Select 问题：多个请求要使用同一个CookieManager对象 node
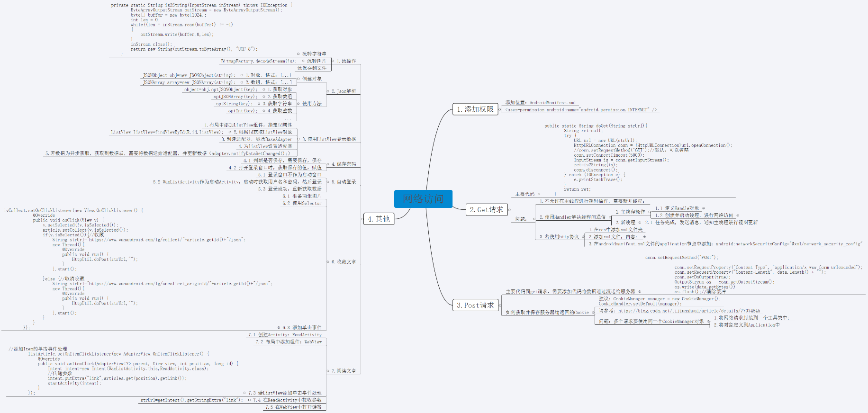Screen dimensions: 868x413 click(651, 322)
